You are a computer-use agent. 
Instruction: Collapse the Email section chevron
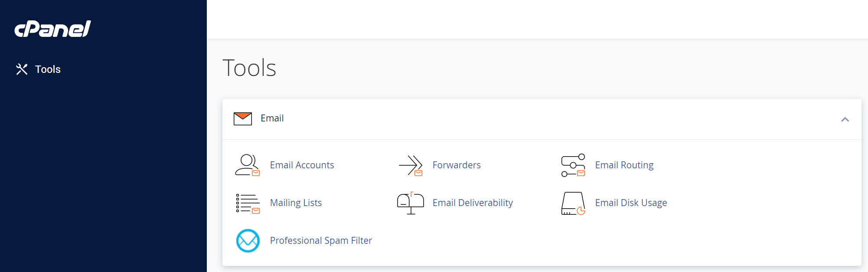point(845,119)
